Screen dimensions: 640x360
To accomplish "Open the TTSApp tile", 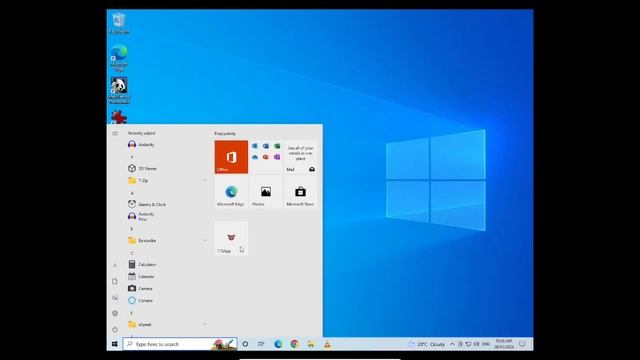I will coord(231,238).
